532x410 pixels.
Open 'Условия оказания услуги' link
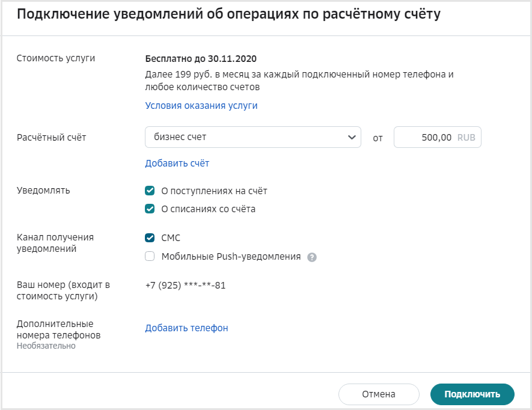coord(201,106)
